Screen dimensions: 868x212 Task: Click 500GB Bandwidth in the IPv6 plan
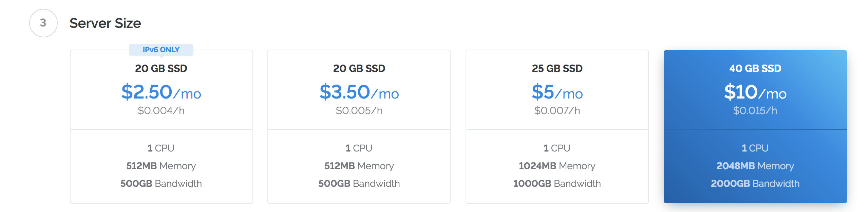pyautogui.click(x=161, y=183)
